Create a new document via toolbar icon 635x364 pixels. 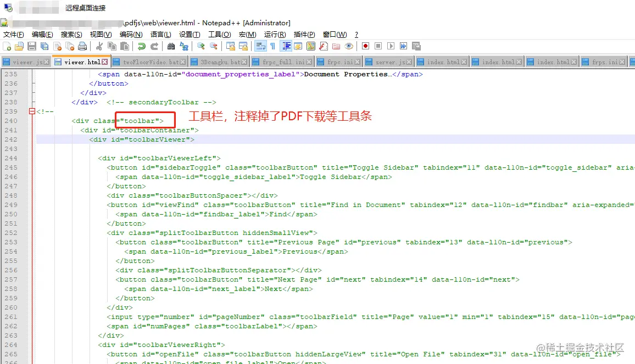(7, 46)
